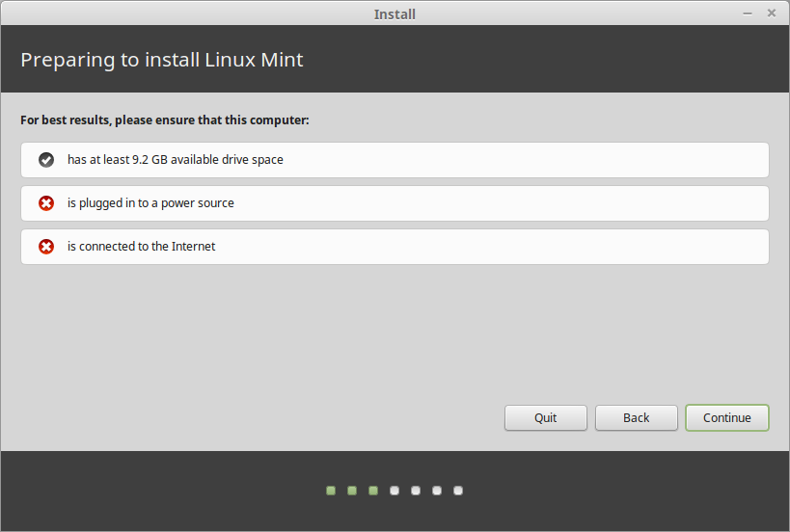790x532 pixels.
Task: Go back using the Back button
Action: (x=637, y=417)
